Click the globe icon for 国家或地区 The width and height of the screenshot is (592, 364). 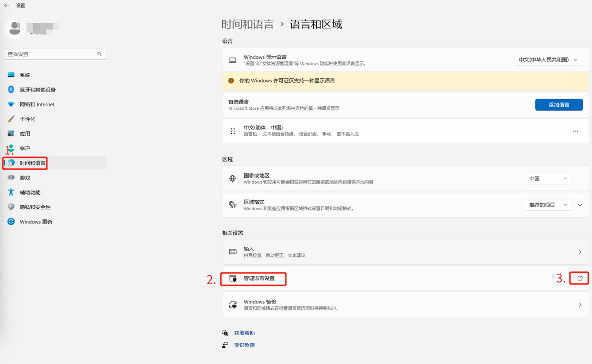click(x=233, y=178)
